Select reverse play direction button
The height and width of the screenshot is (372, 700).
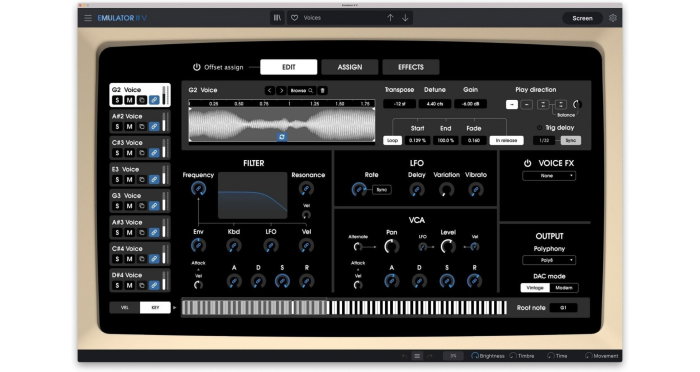(527, 104)
